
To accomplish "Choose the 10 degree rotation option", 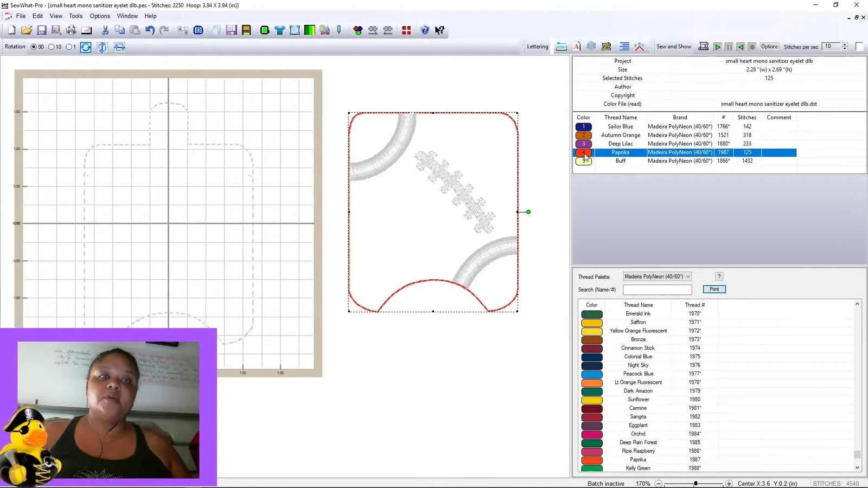I will tap(51, 47).
